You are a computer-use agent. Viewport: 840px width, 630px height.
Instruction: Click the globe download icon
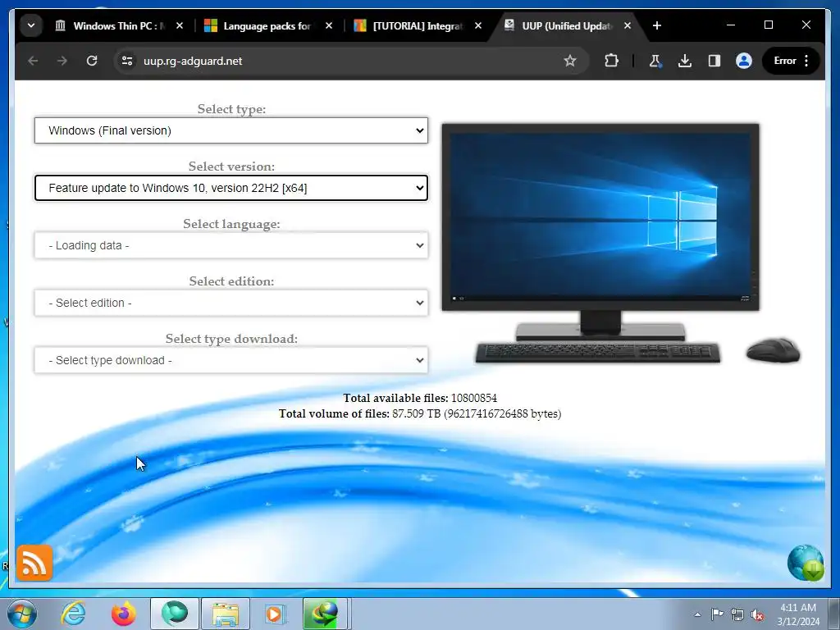point(806,563)
